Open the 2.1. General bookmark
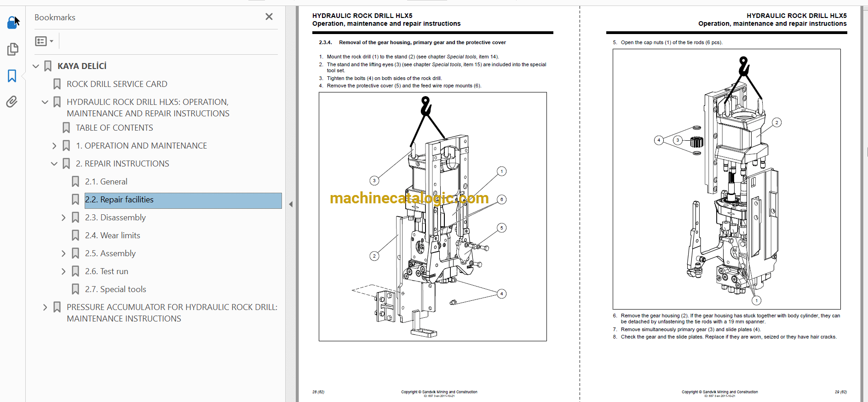868x402 pixels. (106, 182)
